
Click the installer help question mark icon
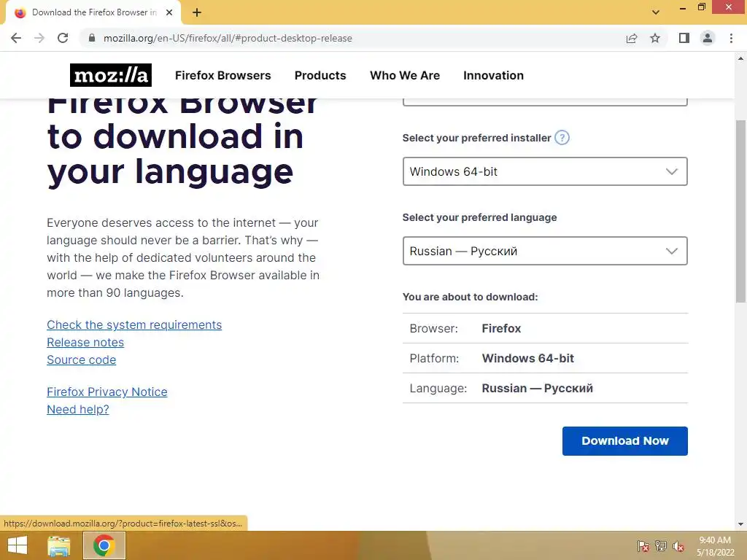coord(562,138)
